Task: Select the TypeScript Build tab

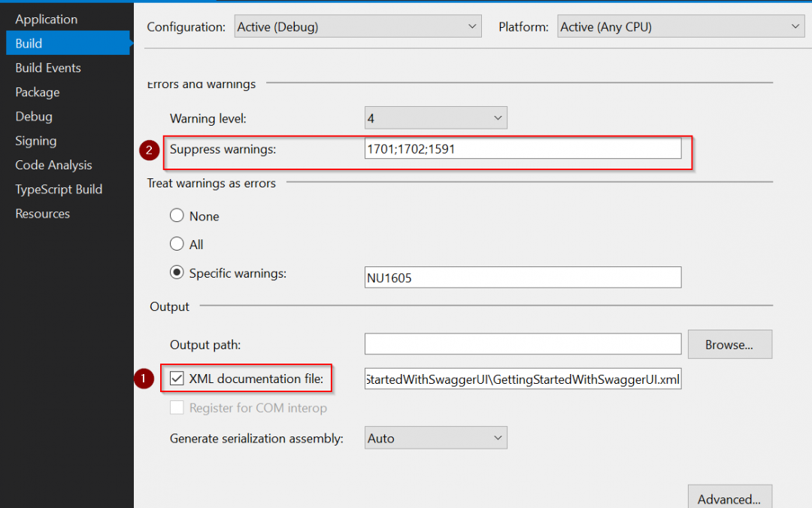Action: [59, 190]
